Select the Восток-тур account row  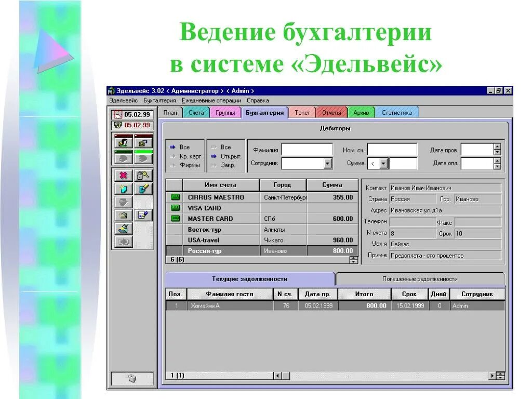click(x=262, y=230)
